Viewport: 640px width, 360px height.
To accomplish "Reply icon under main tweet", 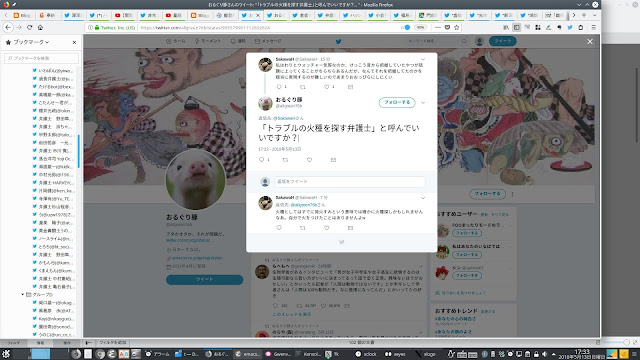I will pos(262,160).
